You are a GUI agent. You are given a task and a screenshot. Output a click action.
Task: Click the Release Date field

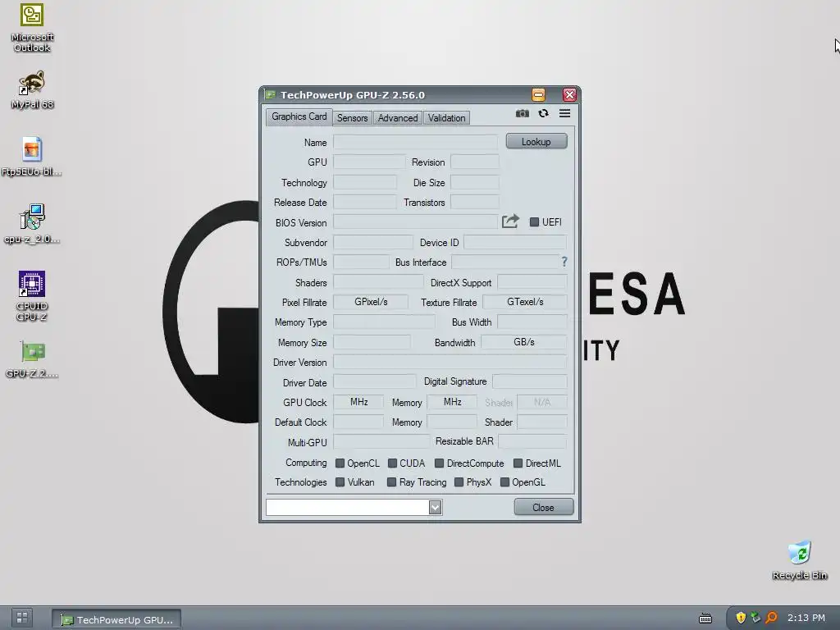(x=365, y=202)
